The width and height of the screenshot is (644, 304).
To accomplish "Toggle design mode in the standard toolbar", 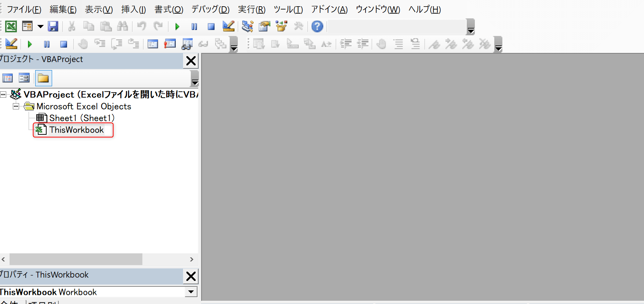I will point(228,26).
